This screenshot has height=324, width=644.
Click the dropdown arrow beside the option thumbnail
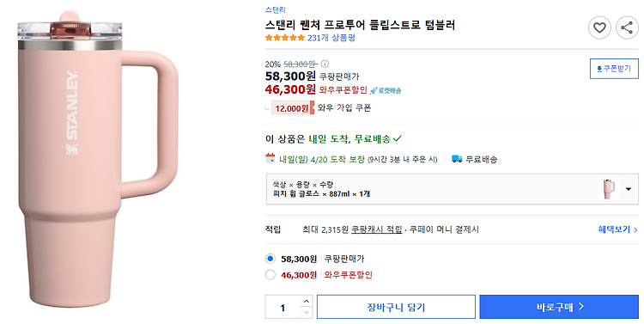pos(629,189)
